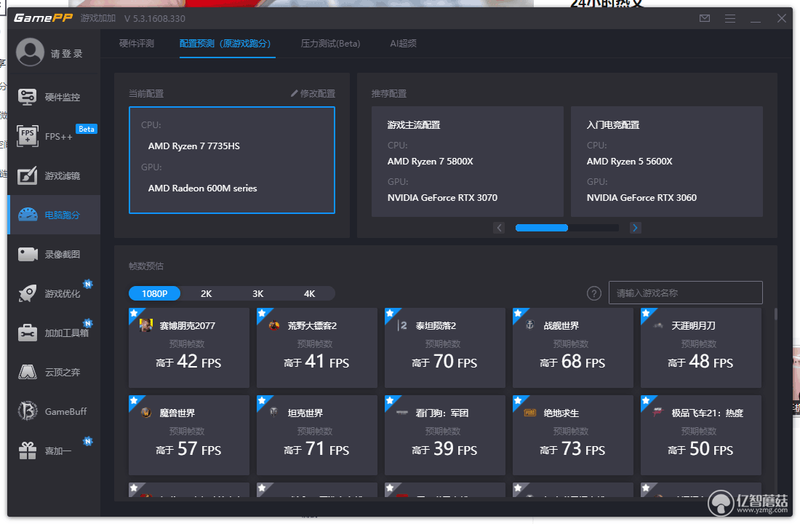
Task: Click the recommended config pagination bar
Action: pos(567,228)
